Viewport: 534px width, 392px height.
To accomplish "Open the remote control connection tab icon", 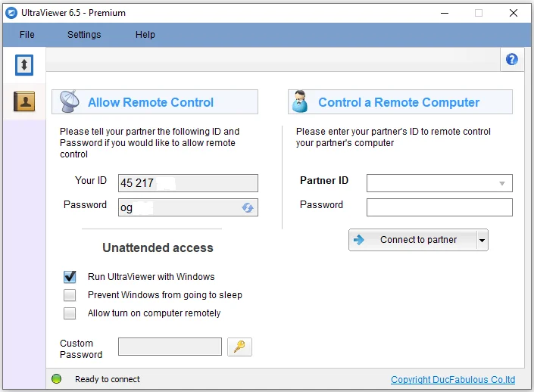I will (x=24, y=64).
